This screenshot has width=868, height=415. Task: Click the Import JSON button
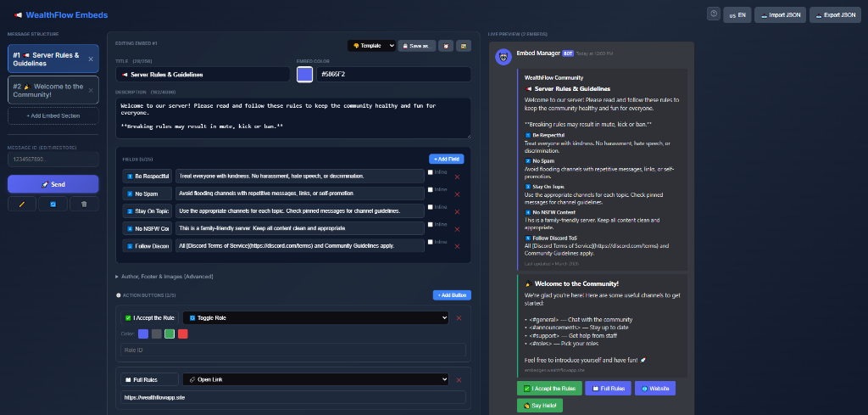780,15
